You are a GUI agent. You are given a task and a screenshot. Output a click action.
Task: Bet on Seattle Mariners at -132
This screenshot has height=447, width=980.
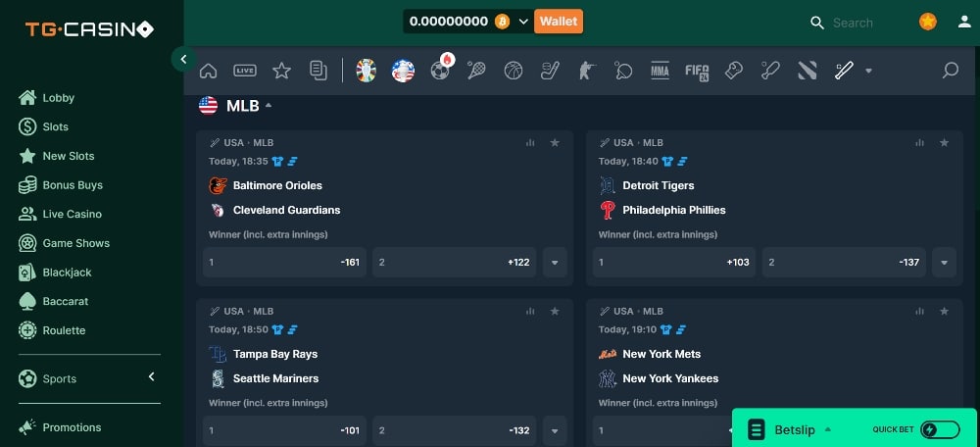pos(455,430)
